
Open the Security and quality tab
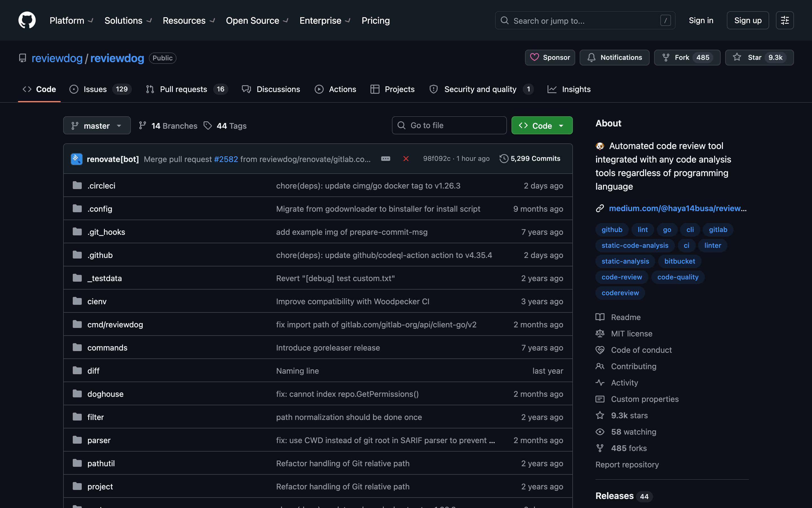pos(481,89)
